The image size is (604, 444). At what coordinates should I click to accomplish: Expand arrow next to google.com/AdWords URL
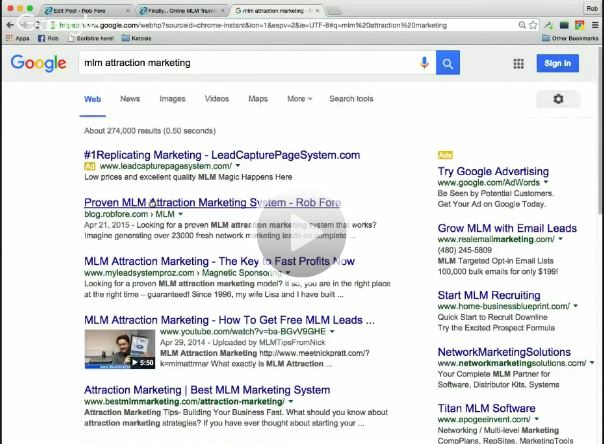tap(546, 182)
